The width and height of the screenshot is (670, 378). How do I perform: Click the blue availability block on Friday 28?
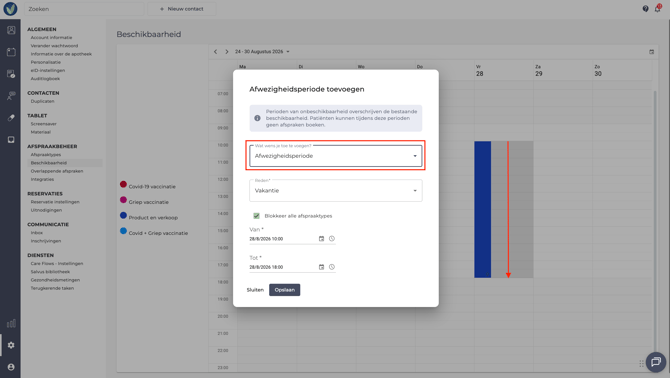(x=482, y=209)
